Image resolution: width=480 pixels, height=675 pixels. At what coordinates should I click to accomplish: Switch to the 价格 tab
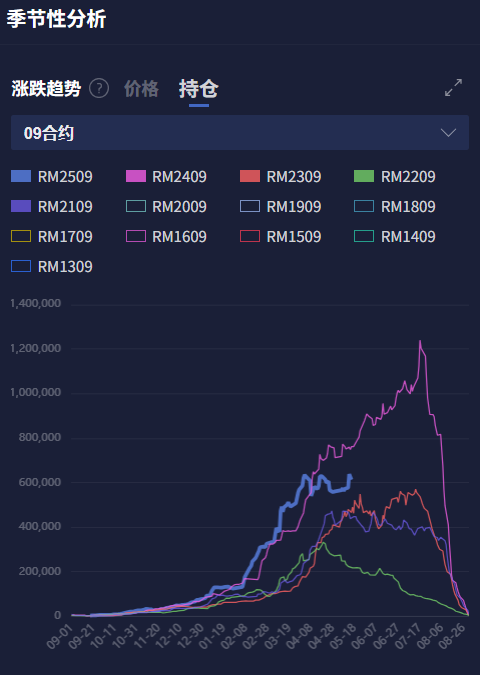tap(141, 89)
